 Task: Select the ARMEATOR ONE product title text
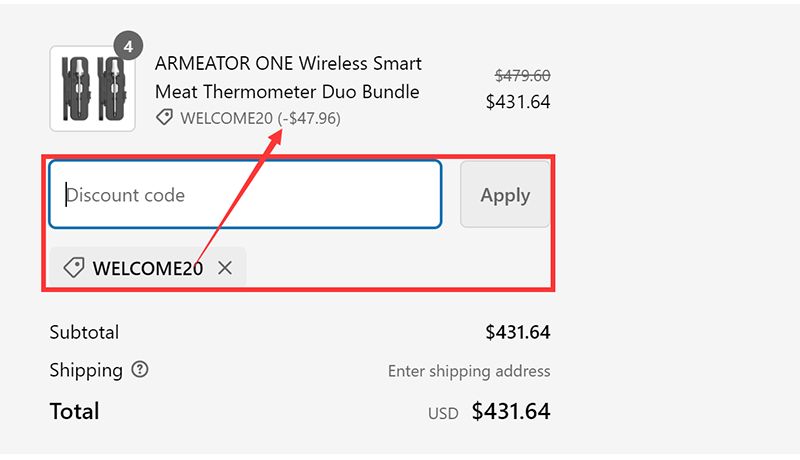(x=288, y=78)
